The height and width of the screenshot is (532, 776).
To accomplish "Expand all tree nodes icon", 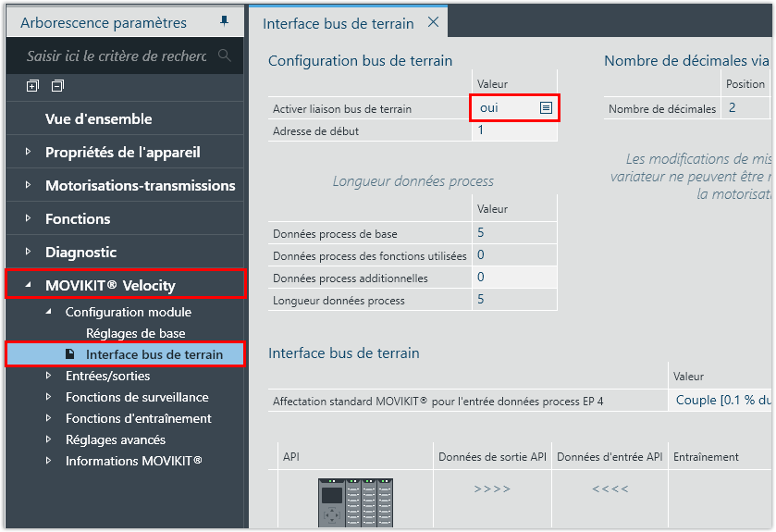I will 33,86.
